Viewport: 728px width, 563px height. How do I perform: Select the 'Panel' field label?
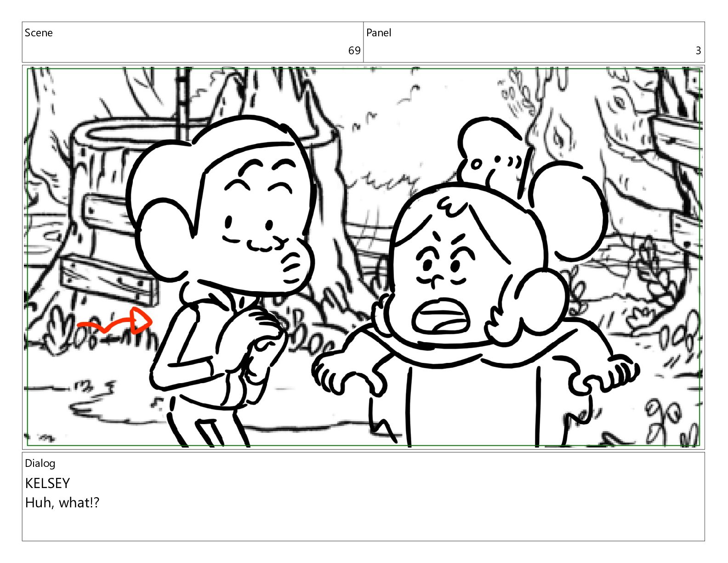pyautogui.click(x=379, y=33)
